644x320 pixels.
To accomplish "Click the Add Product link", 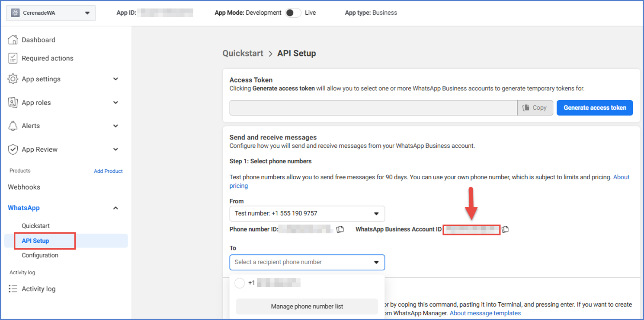I will pos(108,171).
